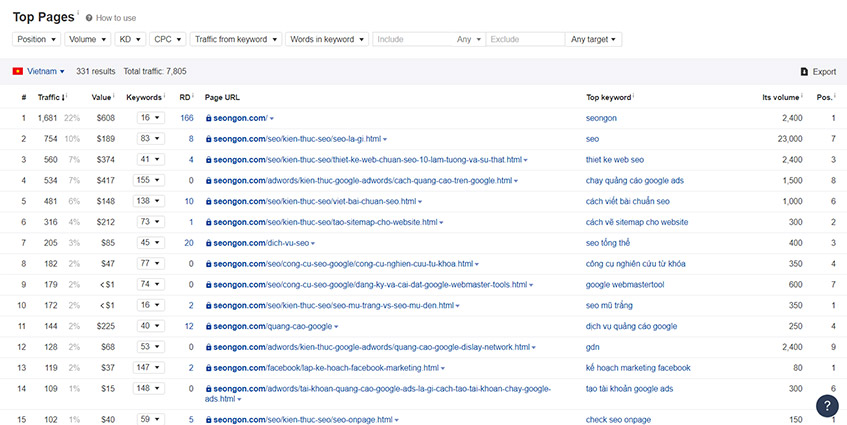847x425 pixels.
Task: Click into the Include keyword input field
Action: [413, 39]
